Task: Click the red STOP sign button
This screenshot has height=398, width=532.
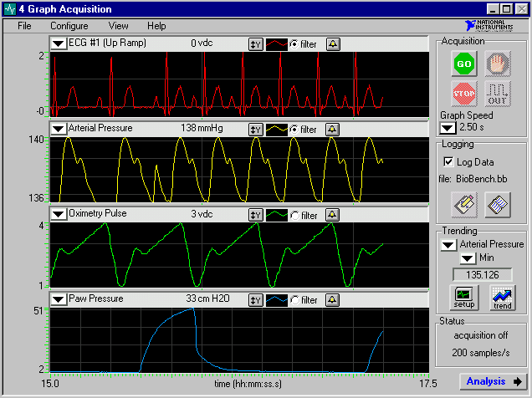Action: point(464,94)
